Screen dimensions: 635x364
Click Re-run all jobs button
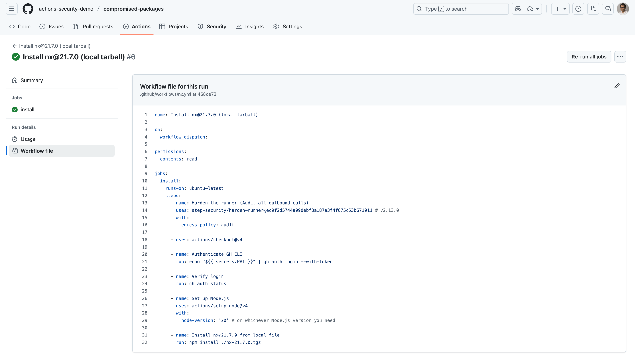589,57
